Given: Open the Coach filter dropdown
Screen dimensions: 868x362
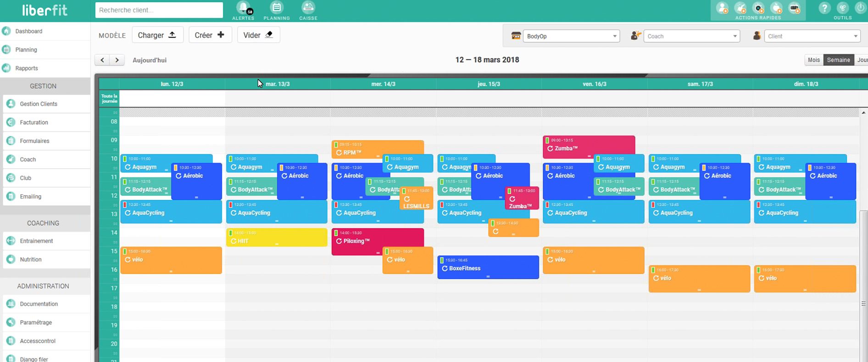Looking at the screenshot, I should [691, 36].
